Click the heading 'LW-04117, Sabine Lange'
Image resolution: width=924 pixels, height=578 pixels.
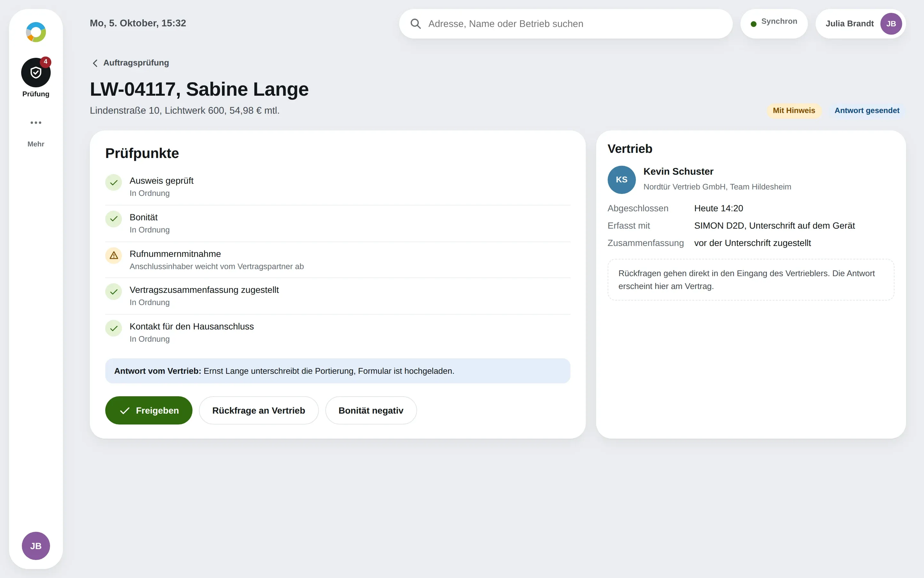199,89
